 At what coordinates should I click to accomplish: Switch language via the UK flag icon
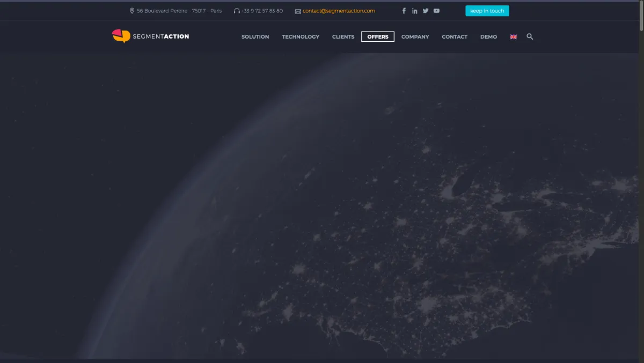pyautogui.click(x=514, y=36)
